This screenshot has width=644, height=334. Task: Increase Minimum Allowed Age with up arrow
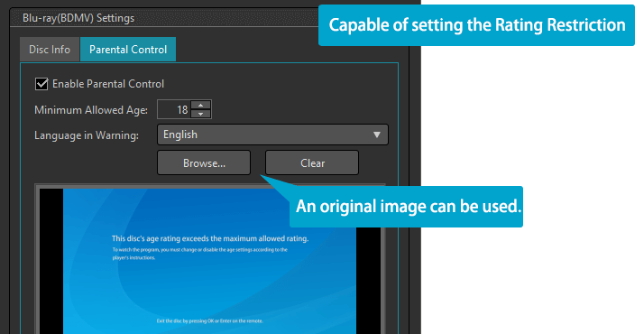[201, 105]
